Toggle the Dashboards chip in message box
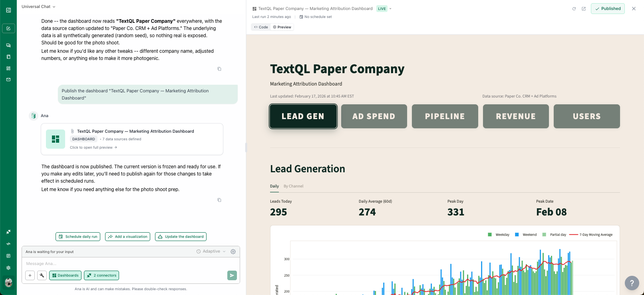The height and width of the screenshot is (295, 644). [65, 275]
